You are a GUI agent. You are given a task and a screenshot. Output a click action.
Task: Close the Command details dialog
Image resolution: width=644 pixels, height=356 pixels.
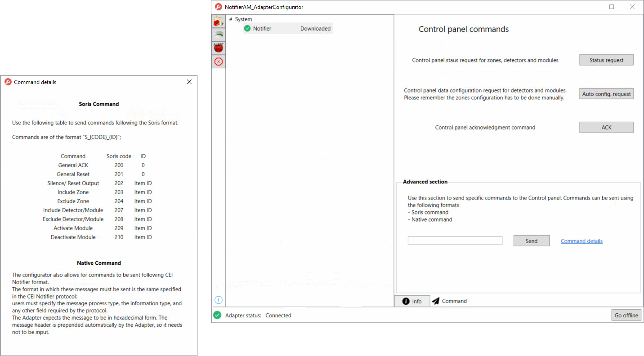tap(189, 82)
